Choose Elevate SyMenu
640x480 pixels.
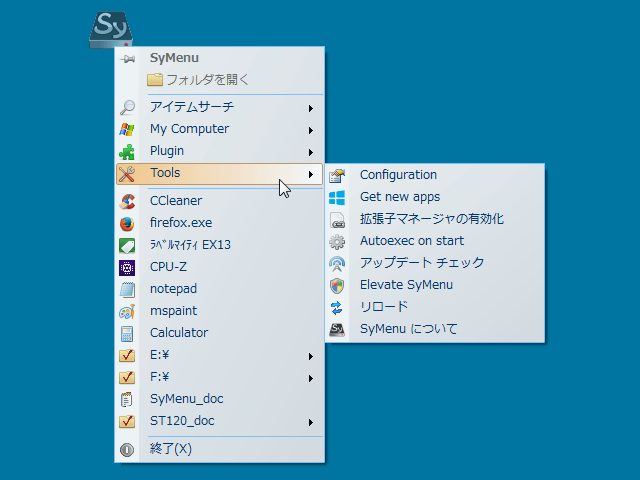(x=435, y=286)
